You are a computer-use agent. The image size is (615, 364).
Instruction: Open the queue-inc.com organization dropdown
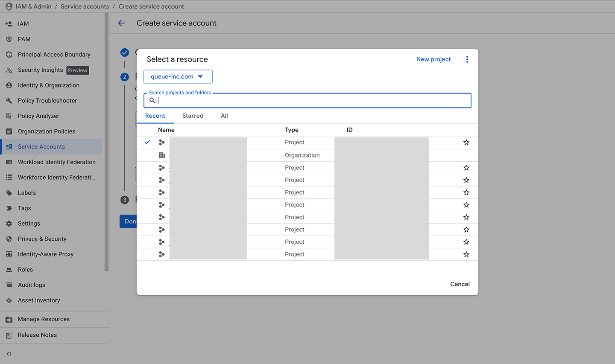click(x=178, y=76)
